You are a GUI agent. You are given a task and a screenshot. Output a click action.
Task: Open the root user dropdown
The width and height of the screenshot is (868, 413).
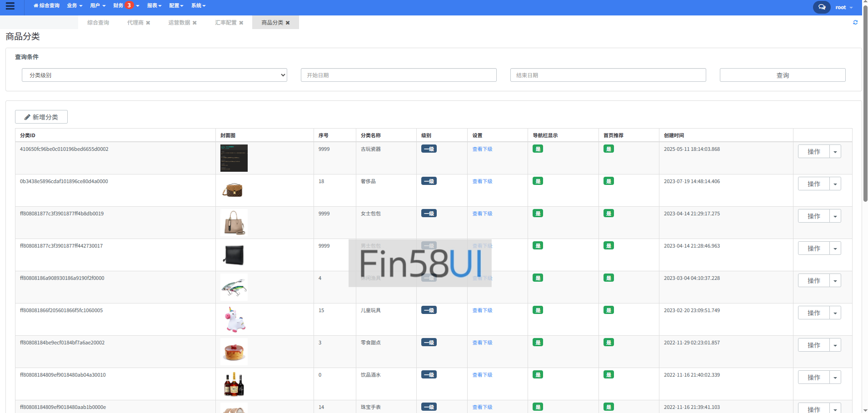pos(843,7)
